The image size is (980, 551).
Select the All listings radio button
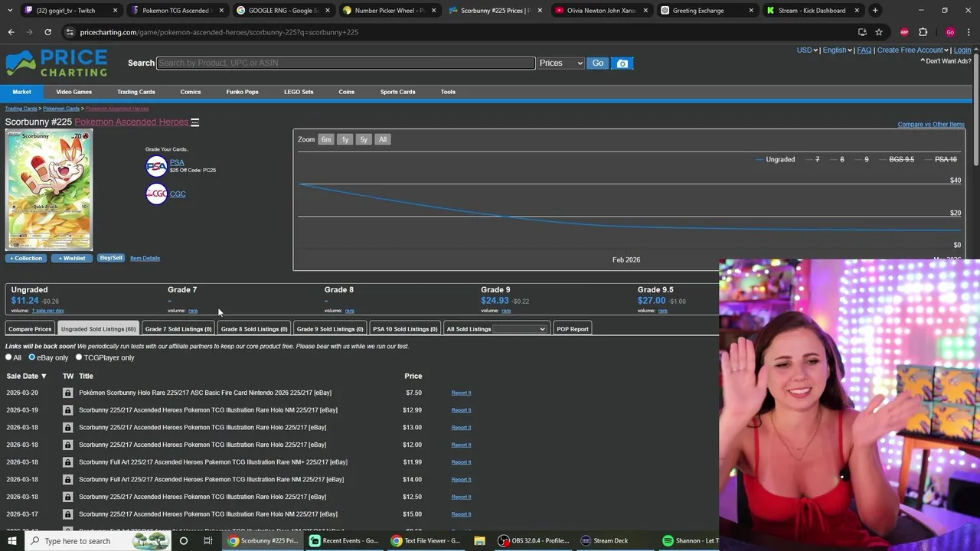tap(8, 357)
